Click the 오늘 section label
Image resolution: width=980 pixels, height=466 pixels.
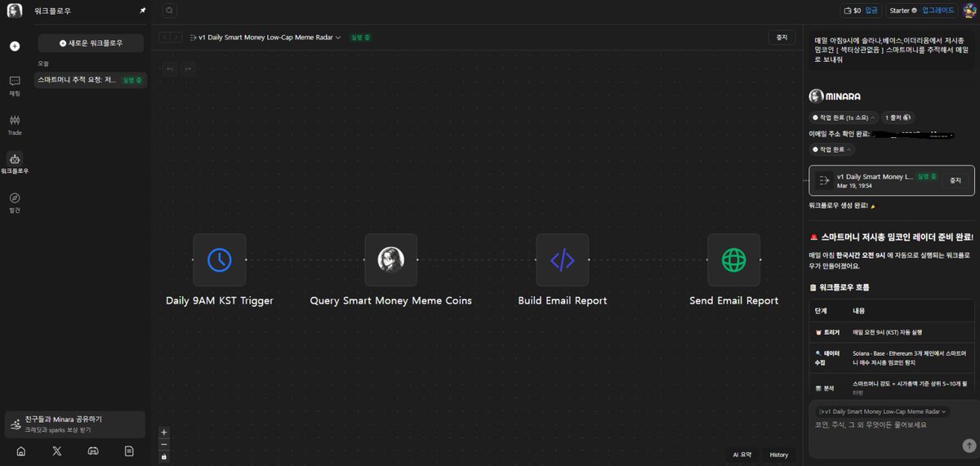click(x=43, y=63)
